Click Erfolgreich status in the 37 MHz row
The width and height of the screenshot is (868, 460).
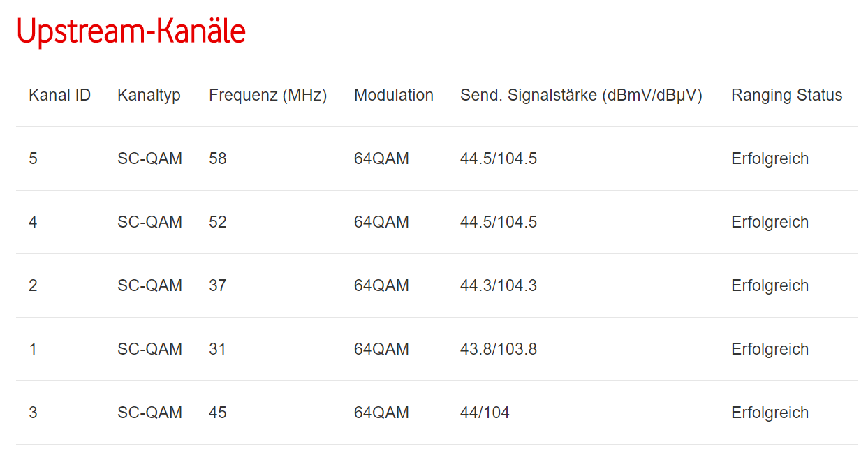tap(770, 285)
